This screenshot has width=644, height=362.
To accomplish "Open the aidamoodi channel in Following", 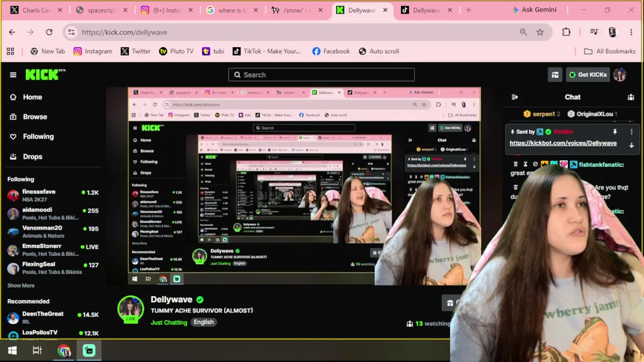I will pyautogui.click(x=53, y=214).
